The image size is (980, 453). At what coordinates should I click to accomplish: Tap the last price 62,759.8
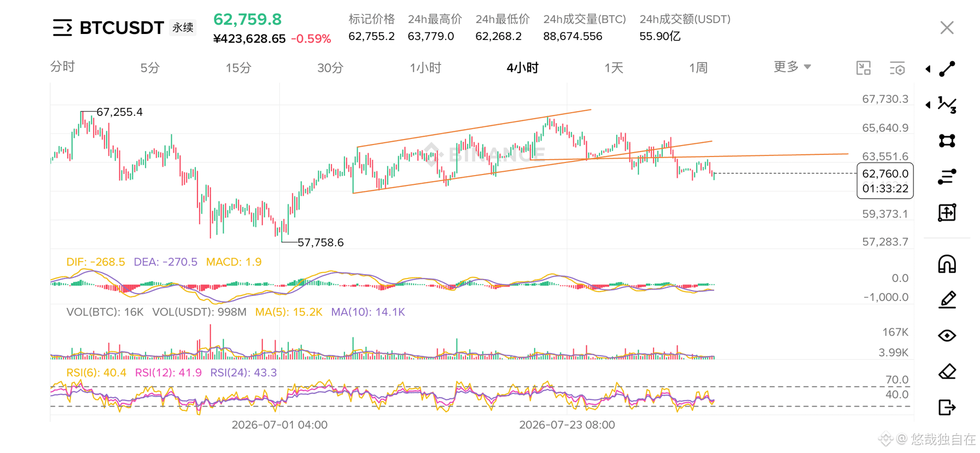pos(247,19)
